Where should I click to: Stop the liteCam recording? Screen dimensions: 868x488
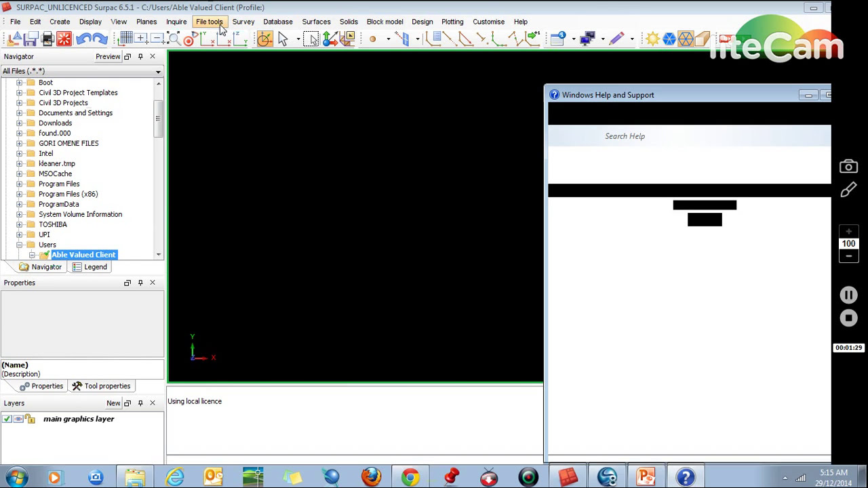pyautogui.click(x=848, y=318)
